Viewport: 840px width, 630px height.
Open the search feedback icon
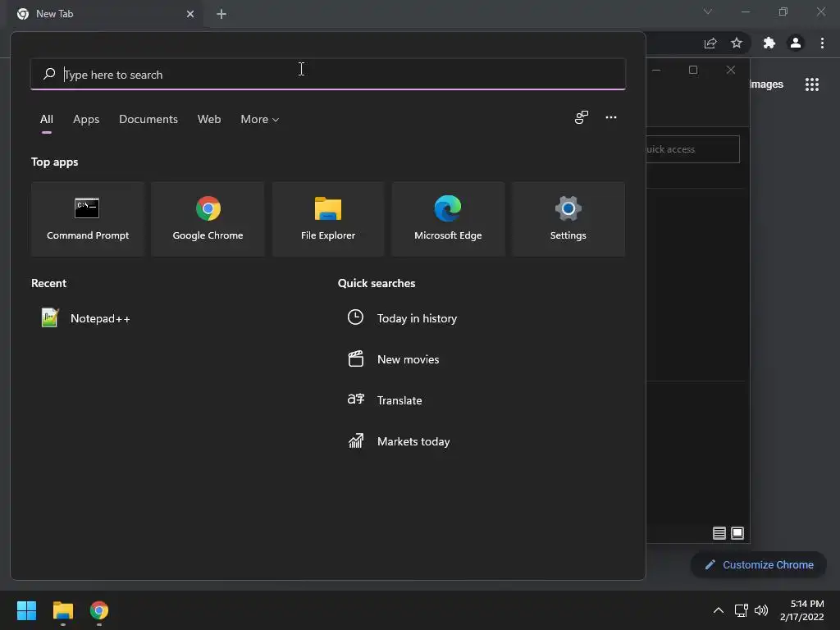tap(582, 117)
